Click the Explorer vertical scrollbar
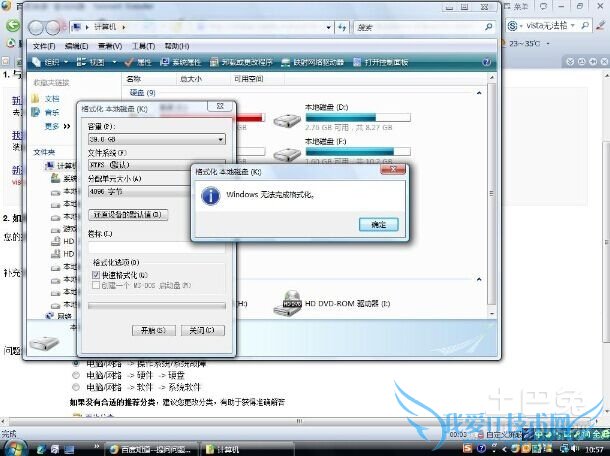 492,193
